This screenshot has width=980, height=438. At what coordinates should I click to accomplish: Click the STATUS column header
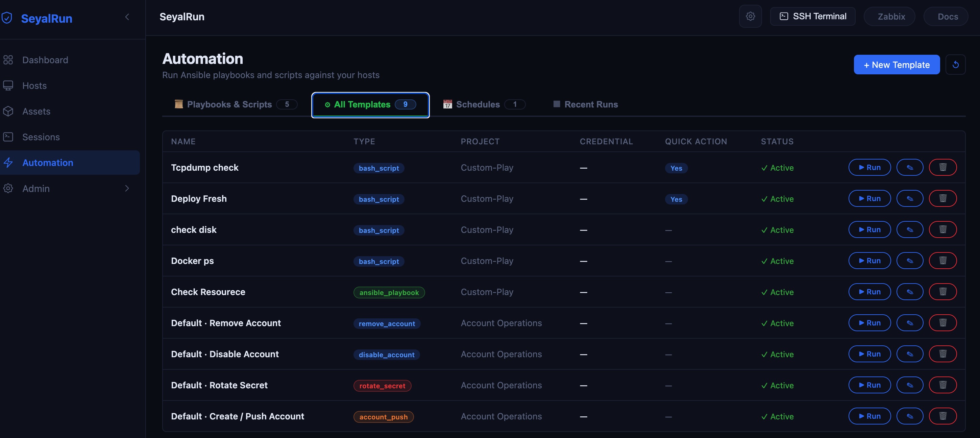777,142
